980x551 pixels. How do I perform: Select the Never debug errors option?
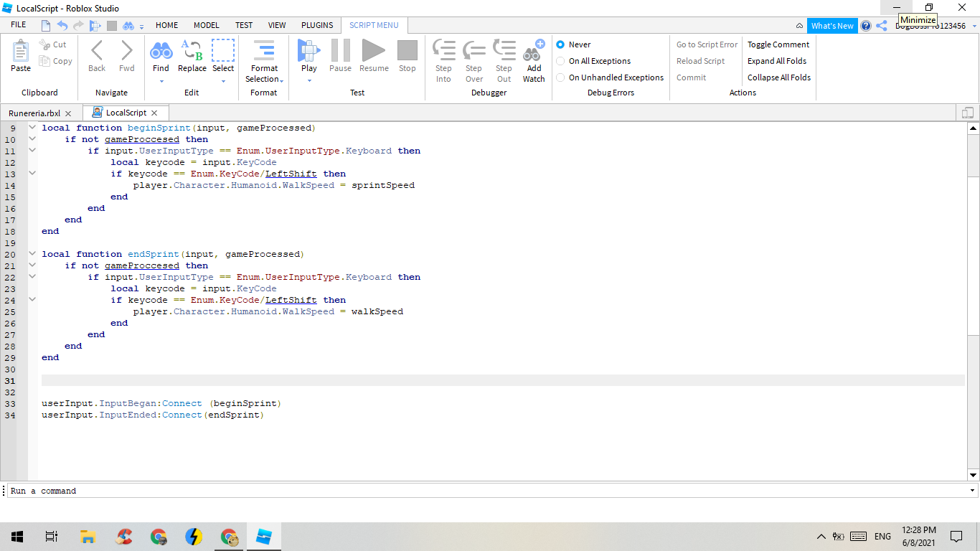coord(560,44)
